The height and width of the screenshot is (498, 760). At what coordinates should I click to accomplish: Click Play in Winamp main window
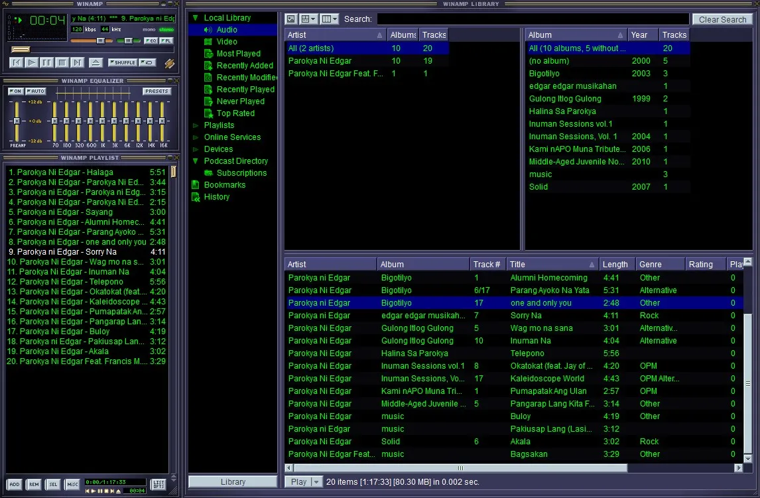pos(32,63)
